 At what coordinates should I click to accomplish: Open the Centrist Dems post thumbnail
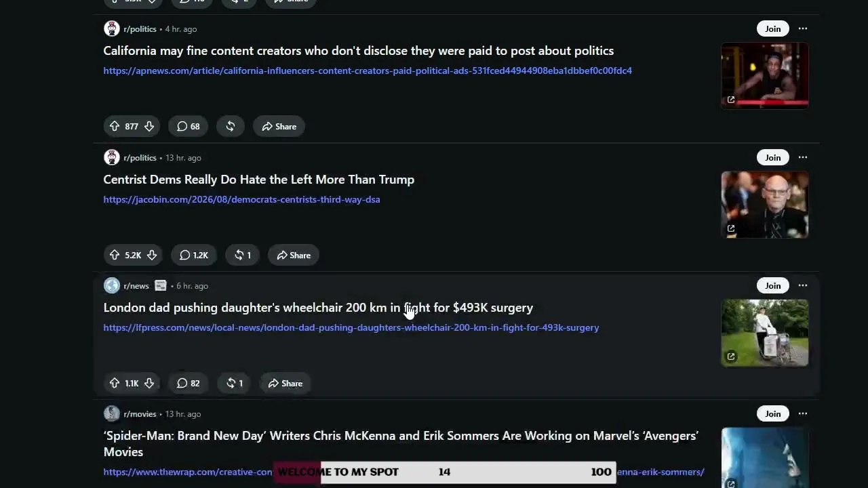765,204
